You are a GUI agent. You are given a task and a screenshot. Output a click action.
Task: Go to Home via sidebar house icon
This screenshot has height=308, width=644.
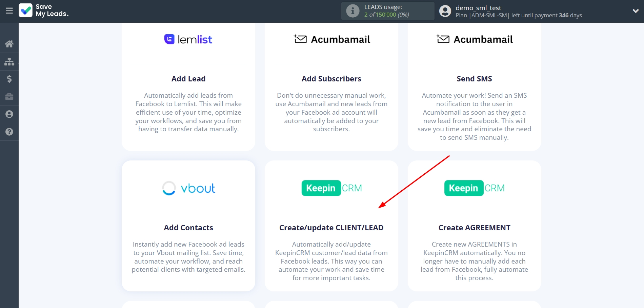pyautogui.click(x=9, y=44)
